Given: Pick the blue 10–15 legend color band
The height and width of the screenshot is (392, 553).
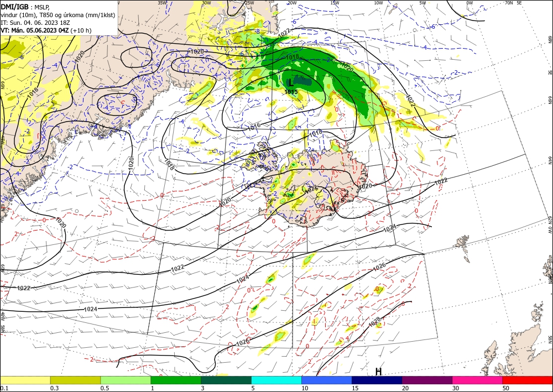Looking at the screenshot, I should 327,380.
